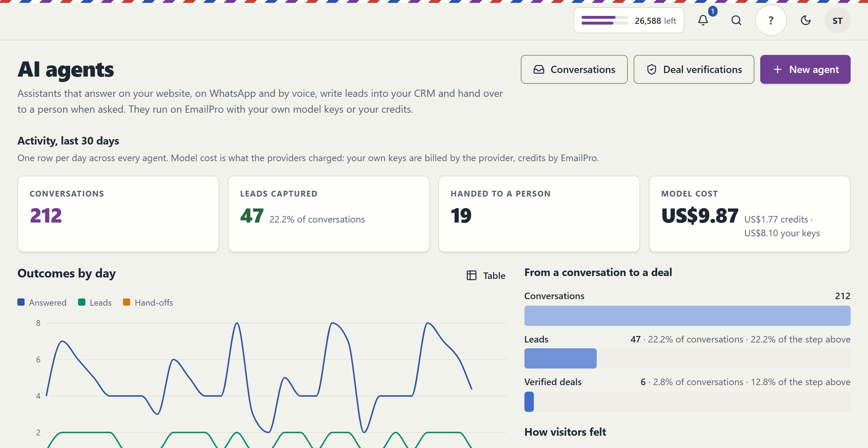Click '22.2% of conversations' under Leads captured
Viewport: 868px width, 448px height.
tap(317, 219)
